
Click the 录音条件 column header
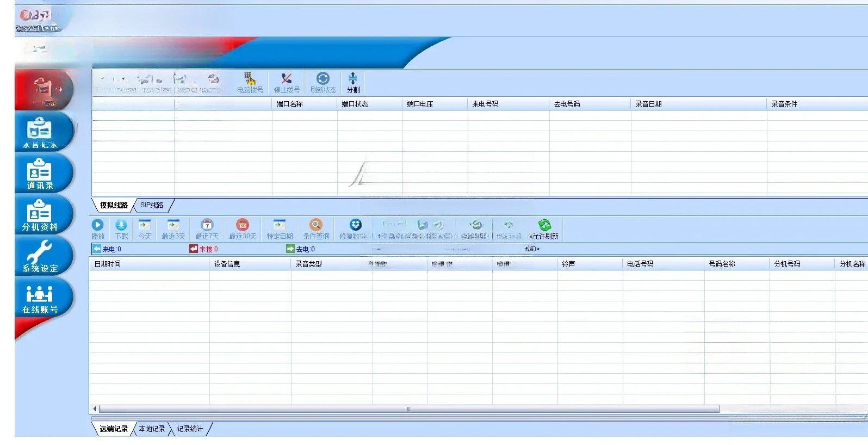coord(817,104)
